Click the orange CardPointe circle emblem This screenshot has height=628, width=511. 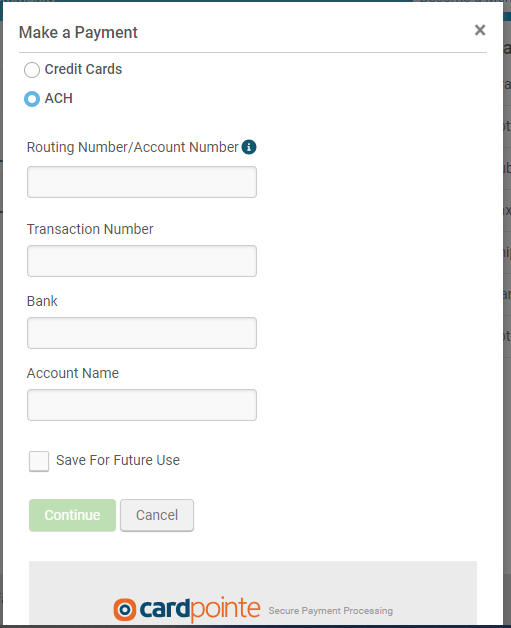(125, 610)
